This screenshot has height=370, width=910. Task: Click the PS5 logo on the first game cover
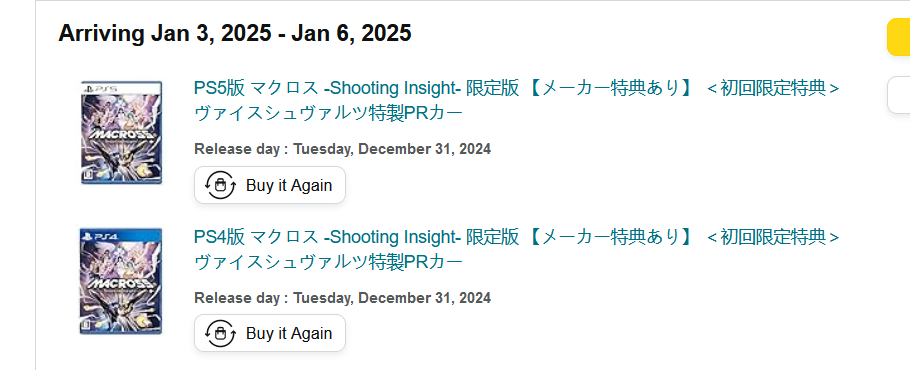(102, 89)
